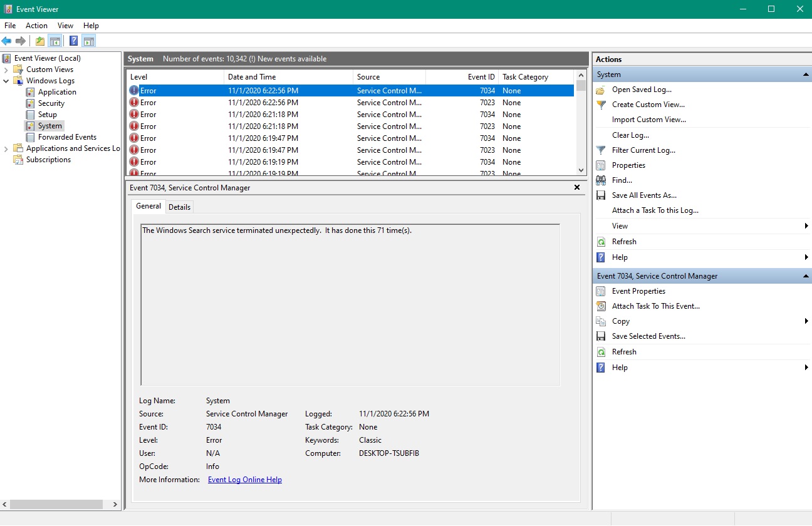
Task: Click the Refresh icon in the System actions section
Action: click(601, 242)
